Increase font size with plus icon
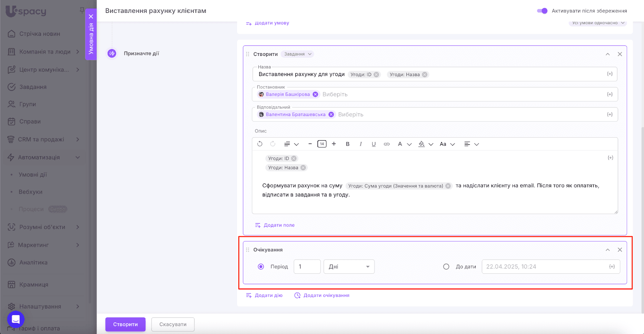This screenshot has width=644, height=334. pyautogui.click(x=334, y=144)
